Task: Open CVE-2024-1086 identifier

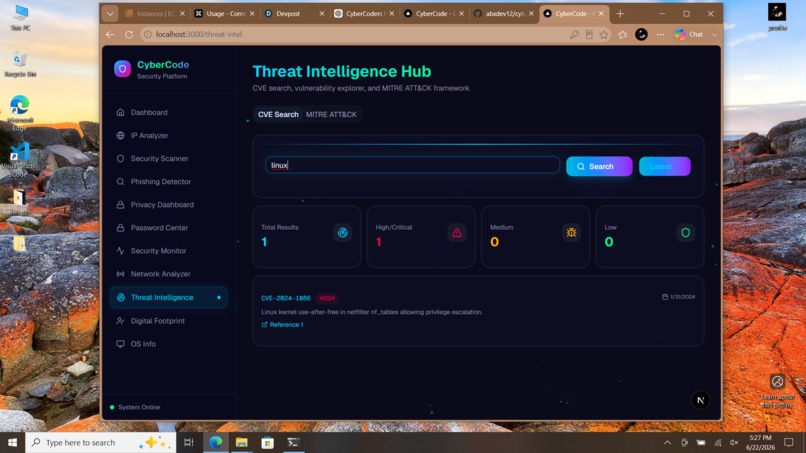Action: [x=286, y=298]
